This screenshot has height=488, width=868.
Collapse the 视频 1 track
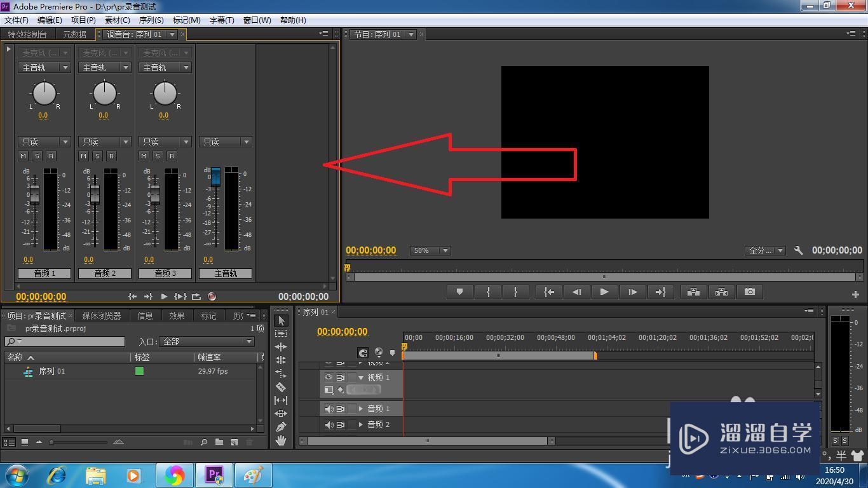pos(361,377)
